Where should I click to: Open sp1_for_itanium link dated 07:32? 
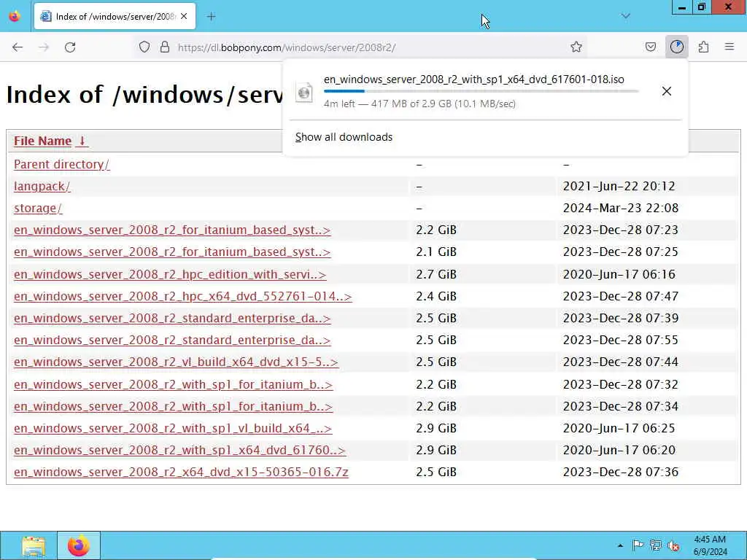pos(173,384)
